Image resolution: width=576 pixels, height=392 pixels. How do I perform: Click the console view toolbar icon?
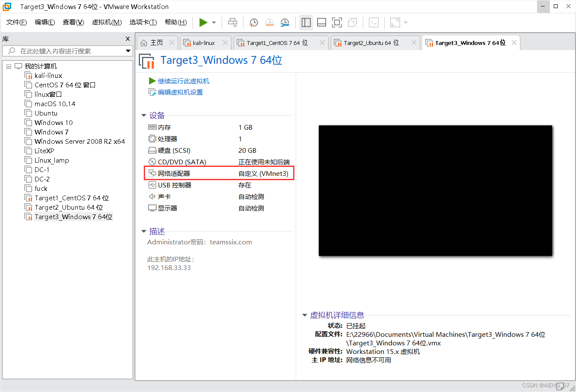[x=374, y=22]
